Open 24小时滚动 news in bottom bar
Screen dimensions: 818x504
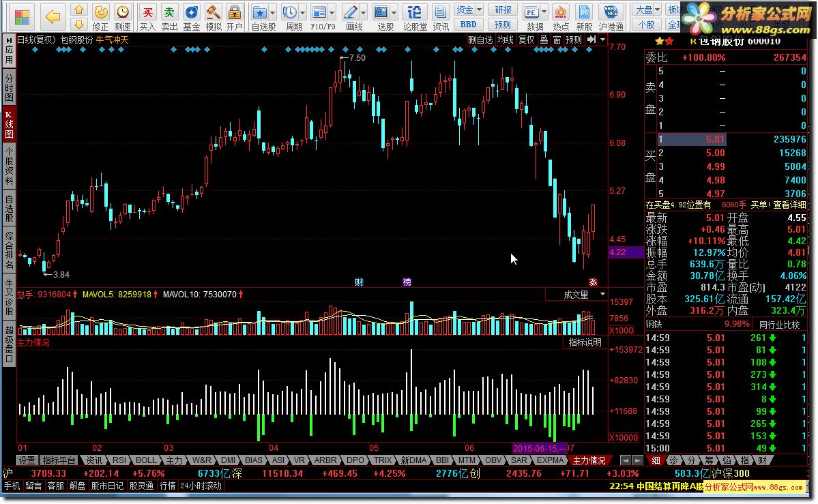pyautogui.click(x=201, y=486)
